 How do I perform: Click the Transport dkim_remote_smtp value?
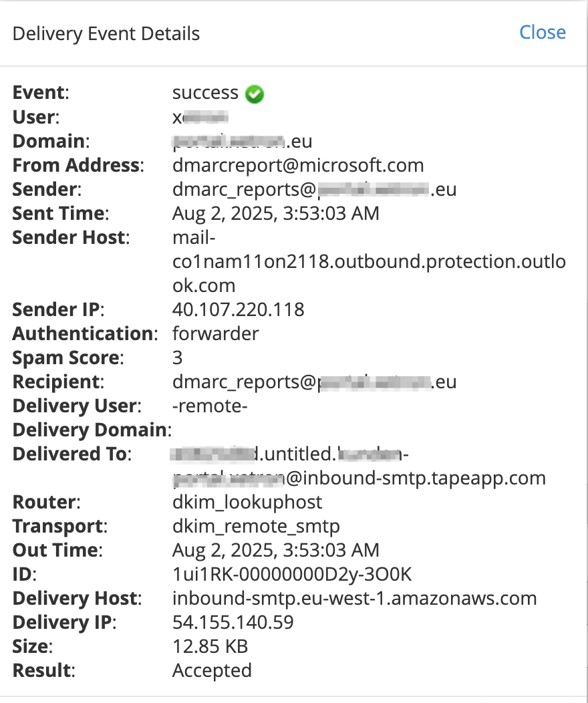pyautogui.click(x=257, y=527)
